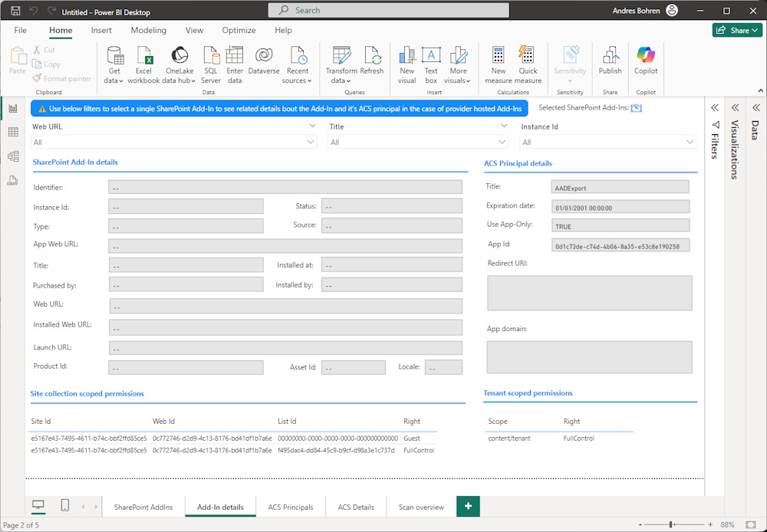Expand the Visualizations pane
The width and height of the screenshot is (767, 532).
pyautogui.click(x=735, y=107)
